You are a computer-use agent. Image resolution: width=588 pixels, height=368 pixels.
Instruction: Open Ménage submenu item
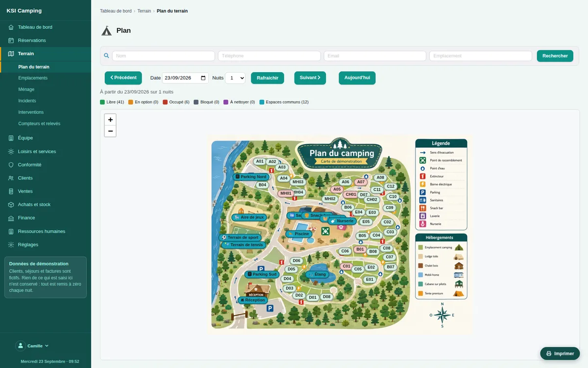tap(26, 89)
